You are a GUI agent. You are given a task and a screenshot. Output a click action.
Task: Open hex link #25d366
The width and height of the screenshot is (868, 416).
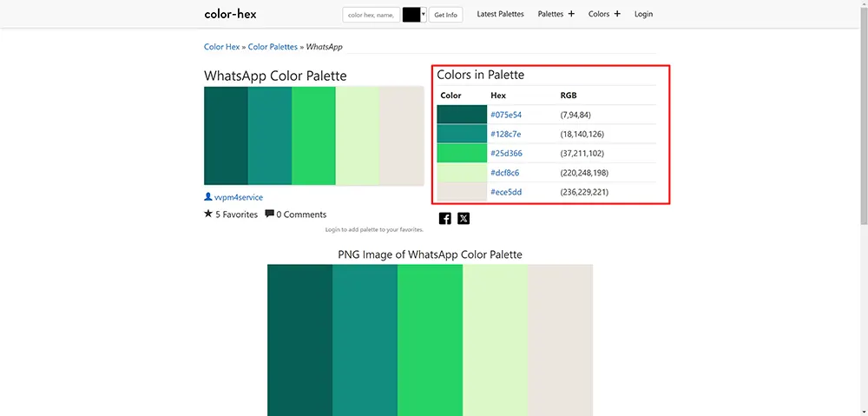click(x=507, y=154)
